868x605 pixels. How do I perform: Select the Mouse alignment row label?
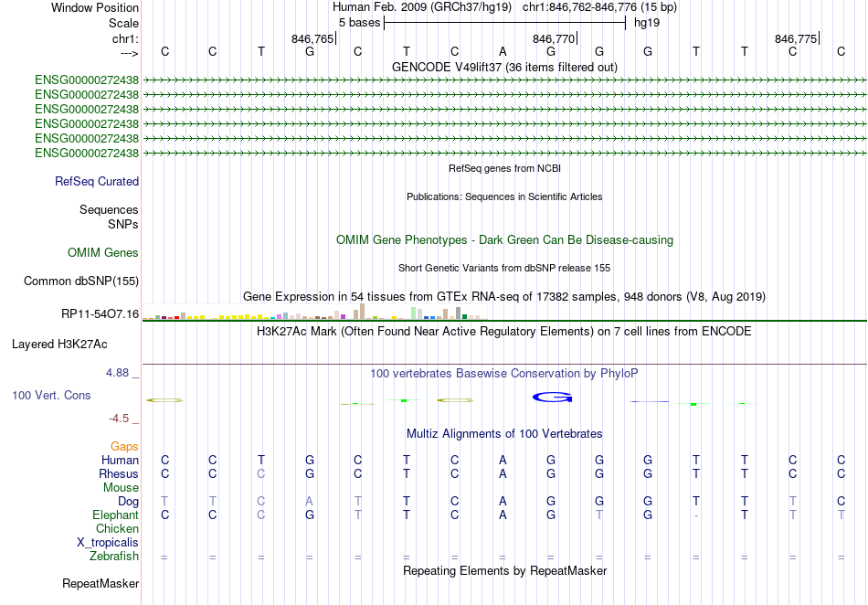tap(121, 488)
